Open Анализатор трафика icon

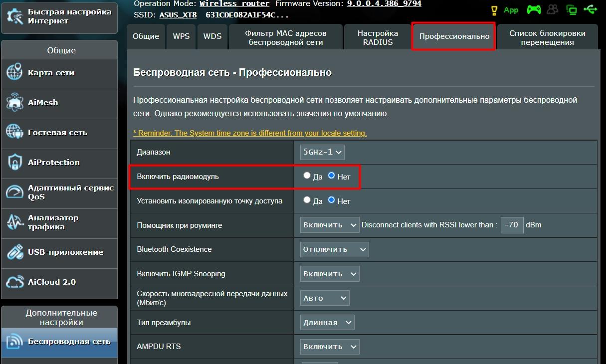14,222
